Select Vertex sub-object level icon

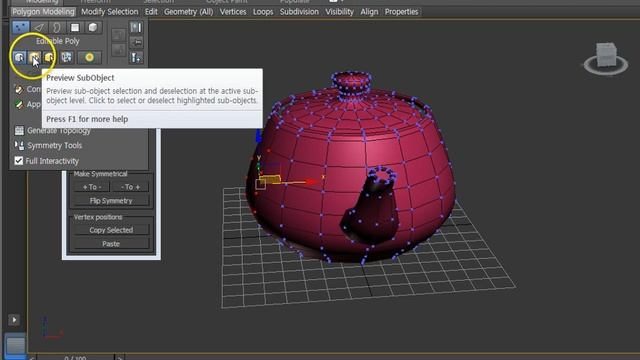point(20,27)
